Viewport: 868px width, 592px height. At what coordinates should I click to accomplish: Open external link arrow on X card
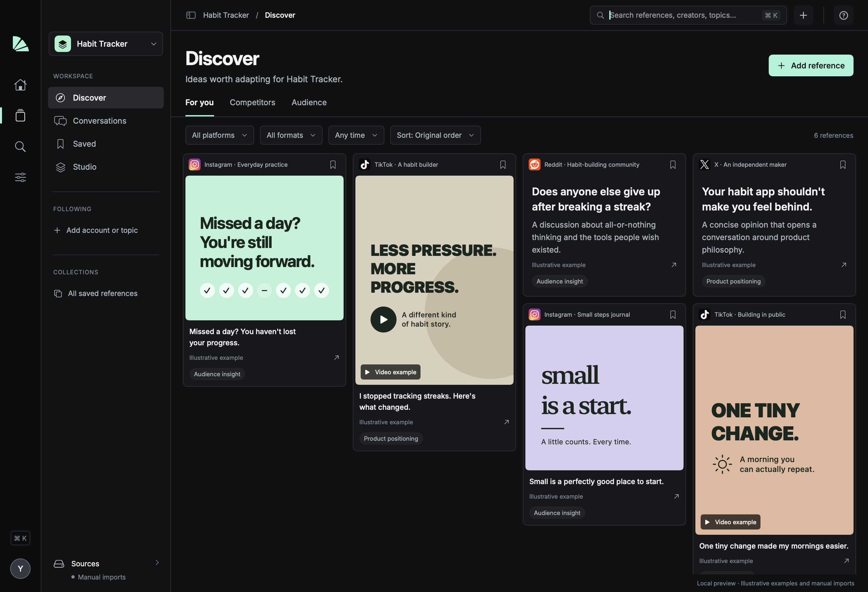[x=844, y=265]
